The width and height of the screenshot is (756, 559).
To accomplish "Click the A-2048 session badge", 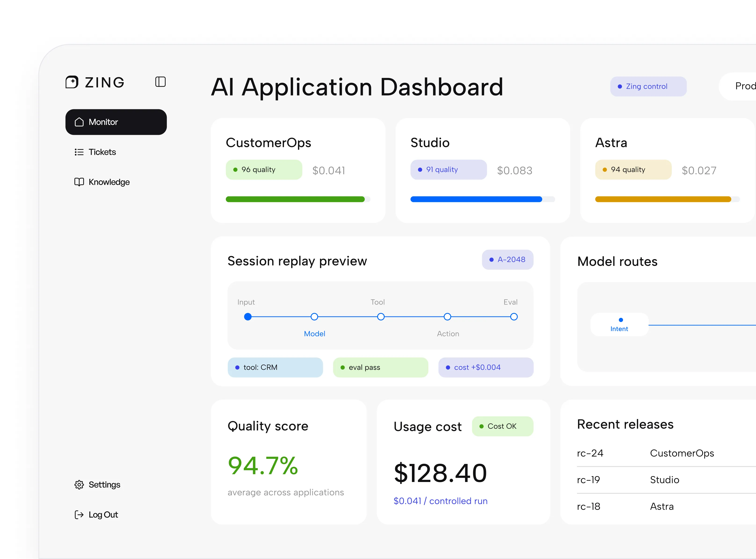I will click(508, 260).
